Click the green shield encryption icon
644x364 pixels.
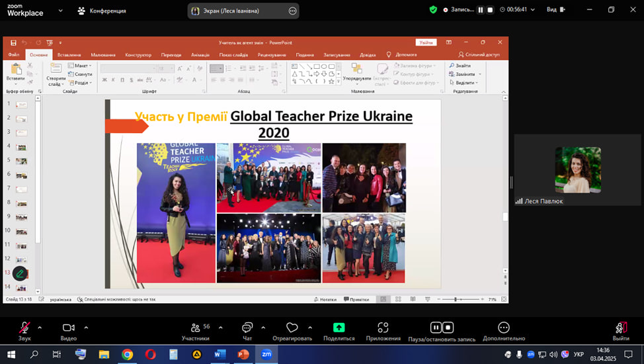[x=433, y=10]
